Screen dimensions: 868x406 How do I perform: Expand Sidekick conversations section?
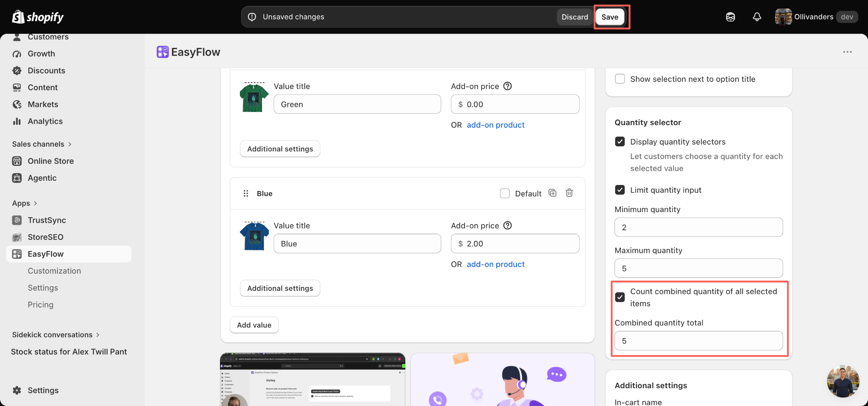point(56,335)
